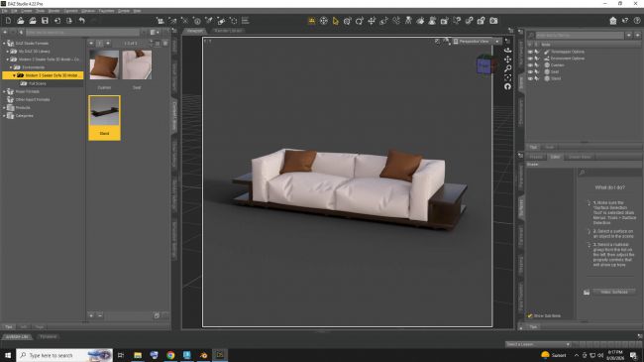
Task: Toggle selectability arrow for Cushion node
Action: (536, 65)
